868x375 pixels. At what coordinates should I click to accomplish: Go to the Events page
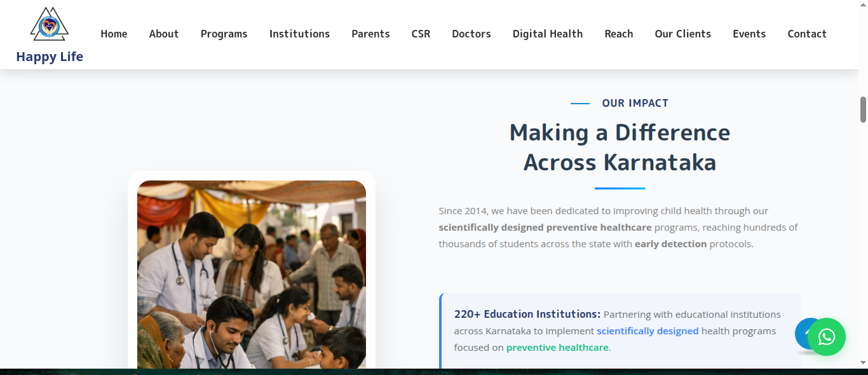(x=749, y=34)
